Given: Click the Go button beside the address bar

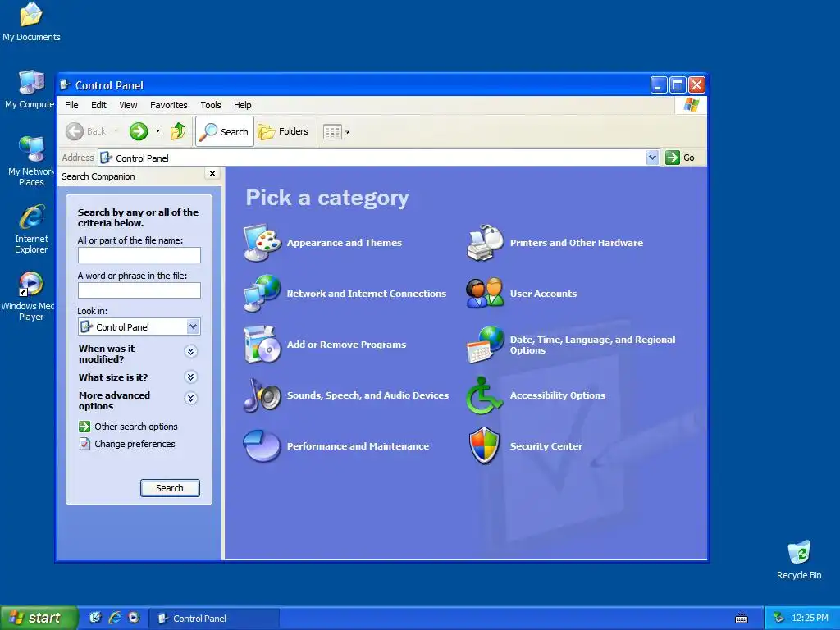Looking at the screenshot, I should (680, 157).
